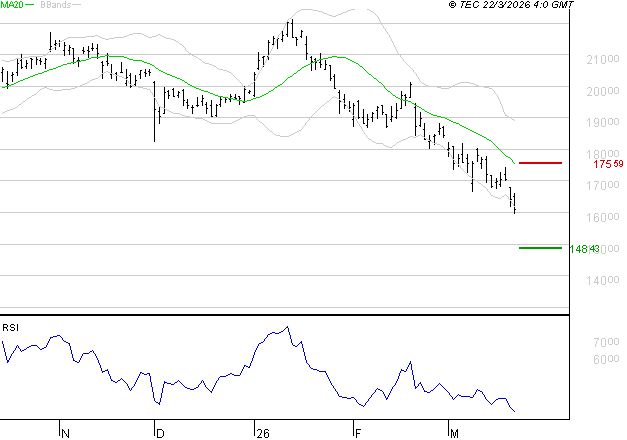This screenshot has height=440, width=627.
Task: Click the MA20 legend label
Action: 12,5
